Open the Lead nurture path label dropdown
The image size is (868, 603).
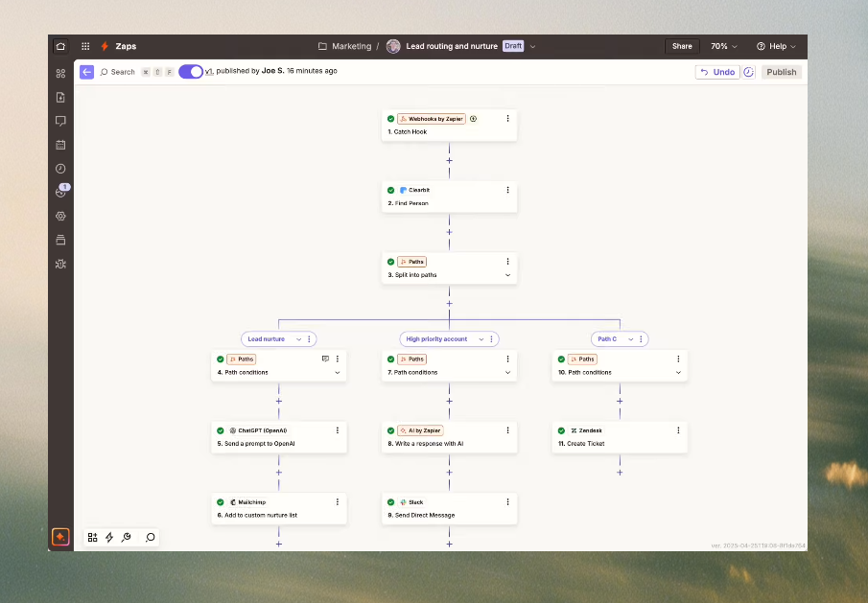pos(300,338)
